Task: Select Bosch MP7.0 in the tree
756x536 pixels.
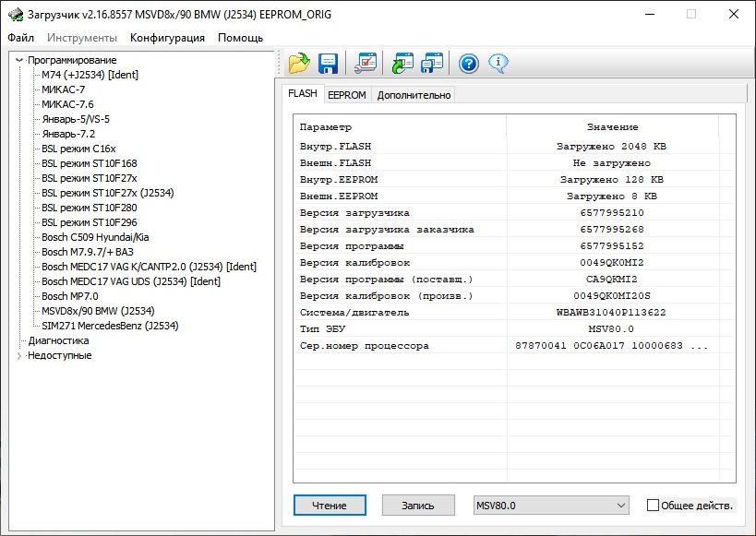Action: pos(67,296)
